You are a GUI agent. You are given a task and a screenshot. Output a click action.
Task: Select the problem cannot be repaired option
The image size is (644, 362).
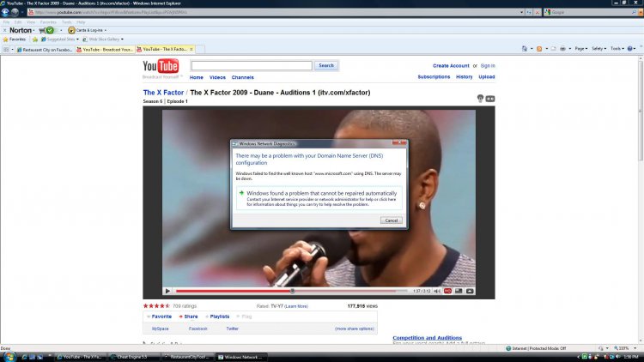(319, 198)
